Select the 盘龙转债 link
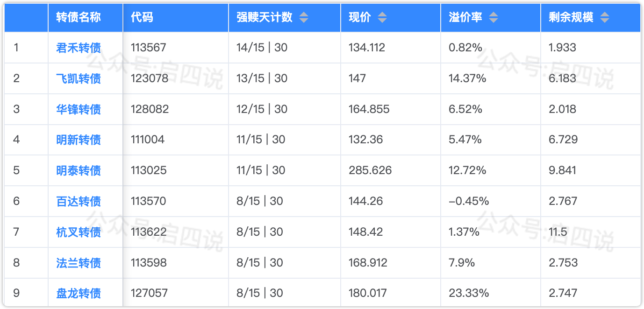Viewport: 644px width, 309px height. (79, 293)
